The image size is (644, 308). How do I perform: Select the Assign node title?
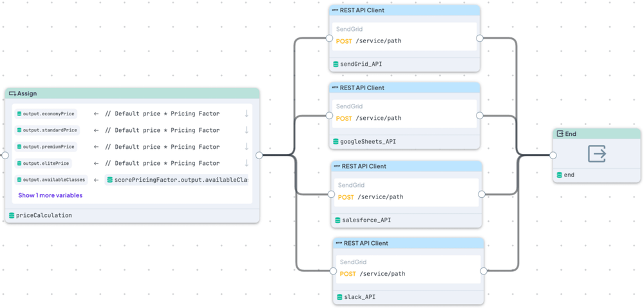click(26, 93)
